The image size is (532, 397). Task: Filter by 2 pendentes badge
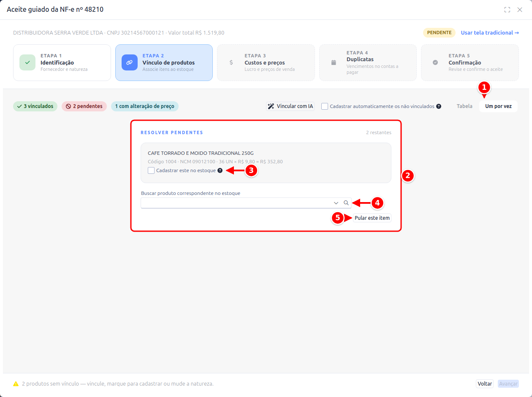pyautogui.click(x=84, y=106)
